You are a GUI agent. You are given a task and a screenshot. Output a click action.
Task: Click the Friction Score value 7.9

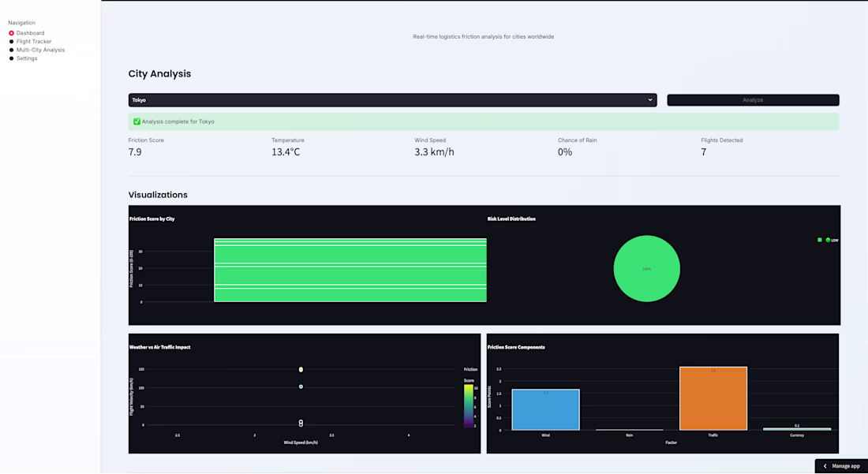point(135,152)
